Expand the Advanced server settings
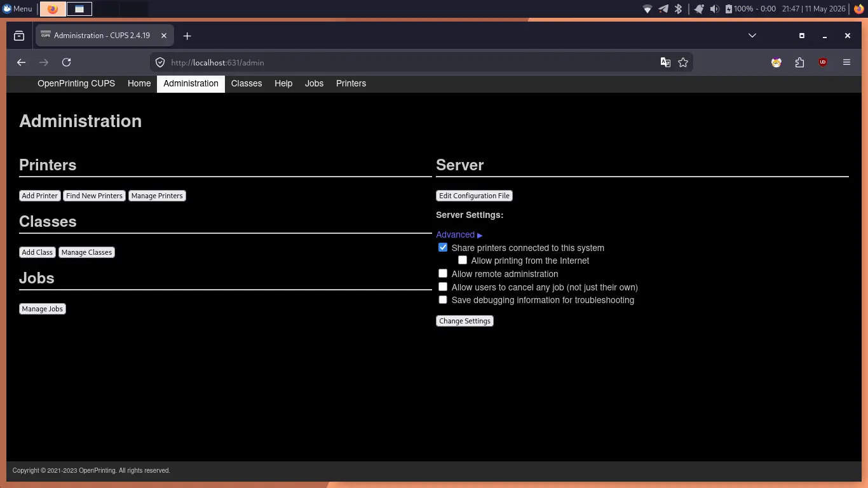Screen dimensions: 868x488 (x=459, y=234)
